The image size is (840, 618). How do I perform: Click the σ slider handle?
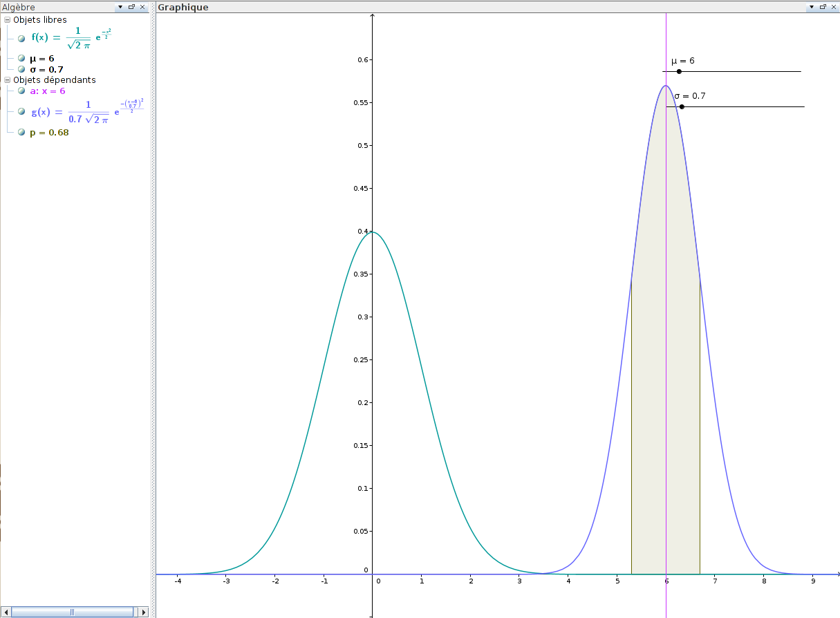tap(682, 106)
